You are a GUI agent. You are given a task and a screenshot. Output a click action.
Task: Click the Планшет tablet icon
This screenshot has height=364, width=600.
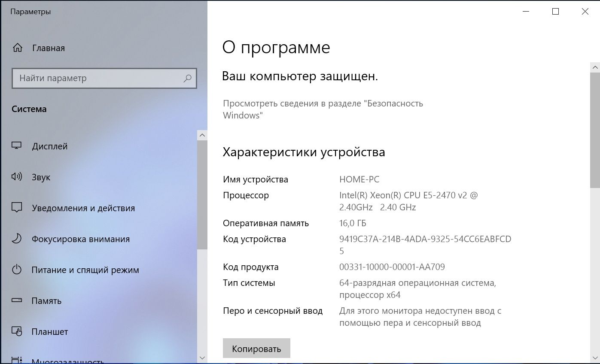[17, 331]
